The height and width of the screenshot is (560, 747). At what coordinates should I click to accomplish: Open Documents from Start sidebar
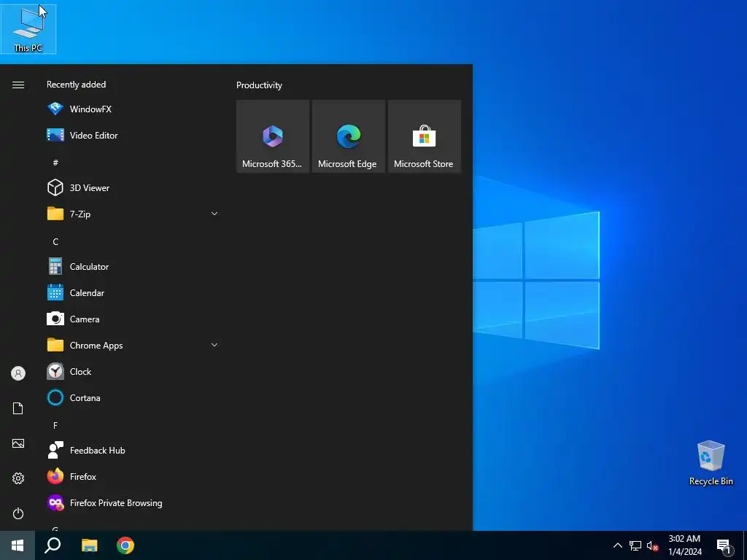click(x=18, y=408)
